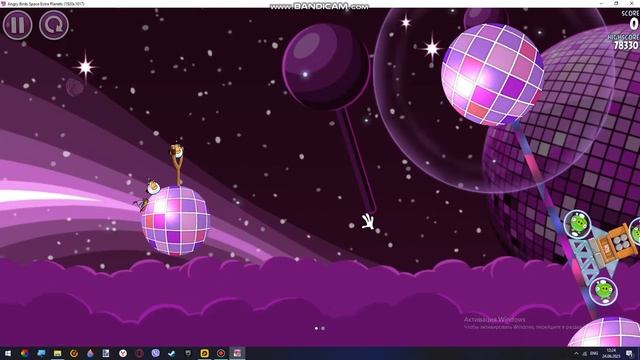Show hidden system tray icons

[576, 353]
